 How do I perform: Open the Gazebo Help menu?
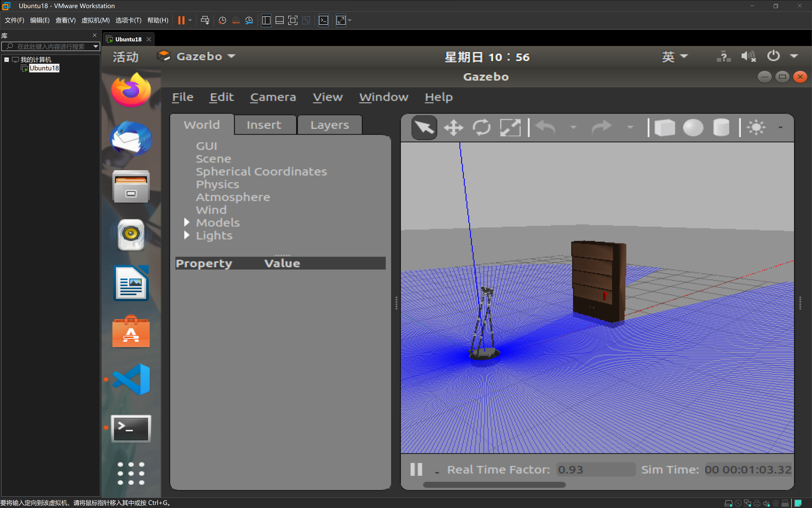(x=438, y=97)
